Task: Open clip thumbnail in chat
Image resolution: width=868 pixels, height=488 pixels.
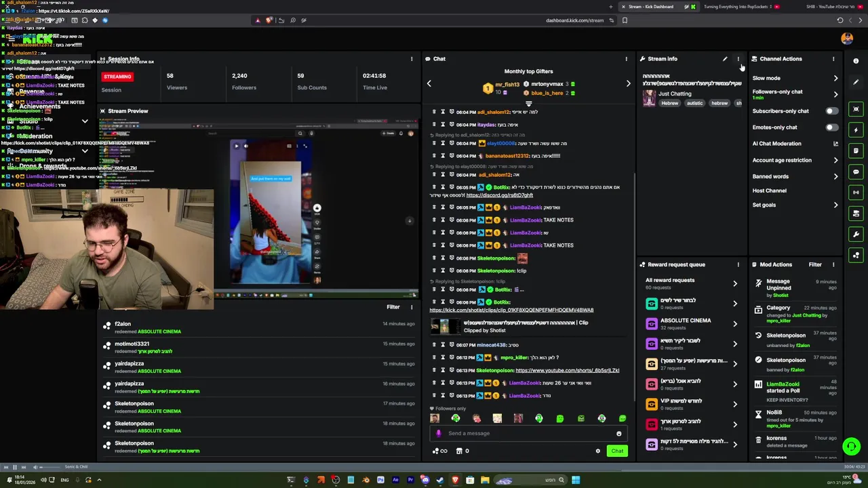Action: click(x=444, y=327)
